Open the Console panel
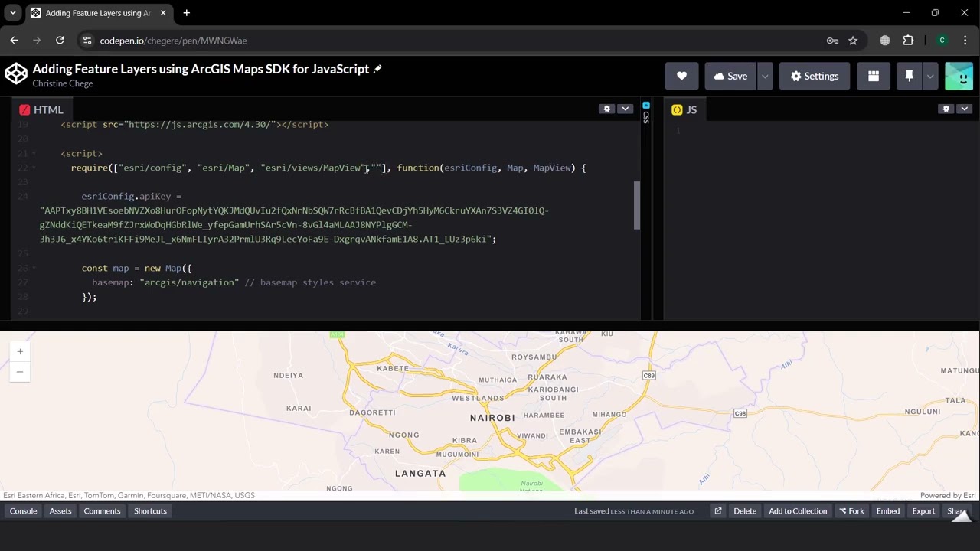Viewport: 980px width, 551px height. [23, 511]
